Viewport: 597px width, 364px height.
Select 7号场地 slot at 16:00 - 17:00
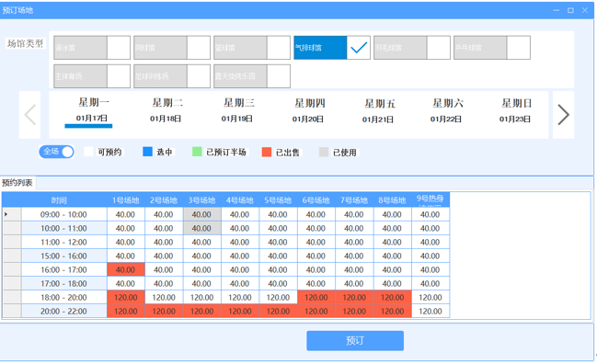[354, 269]
